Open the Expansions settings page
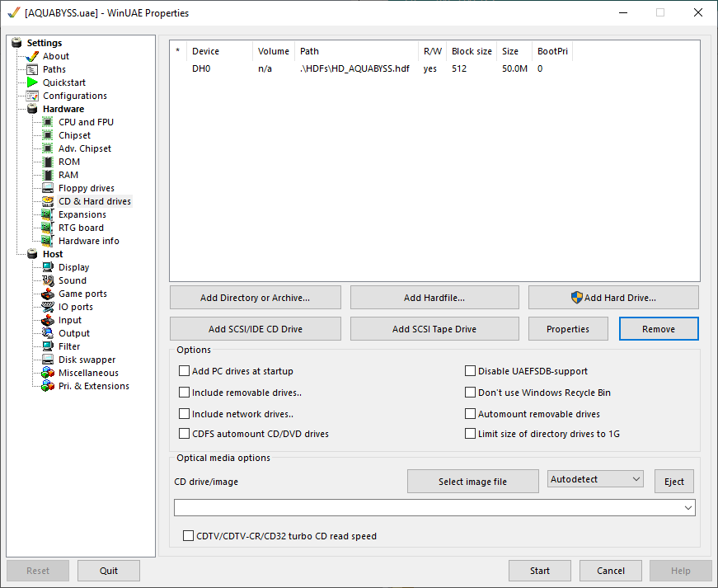 coord(82,214)
